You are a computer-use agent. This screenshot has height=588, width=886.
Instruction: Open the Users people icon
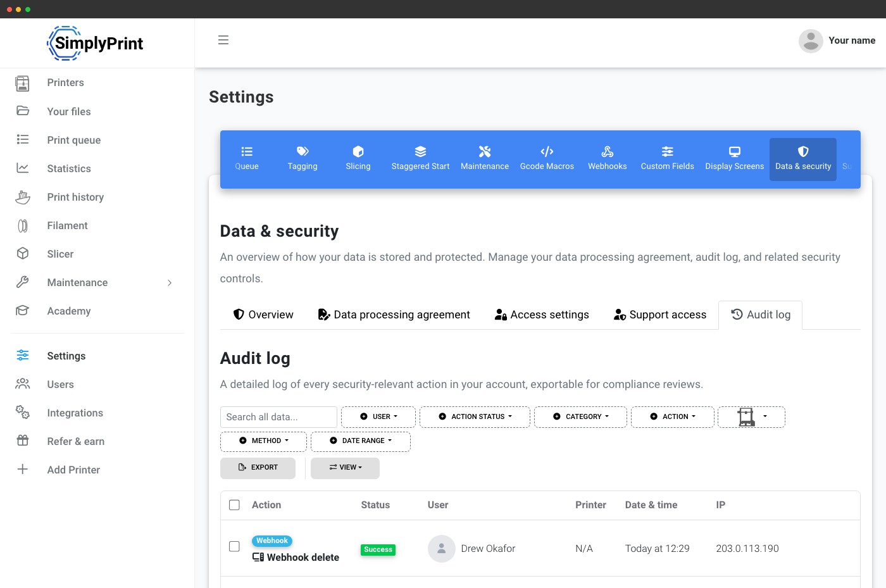click(23, 384)
